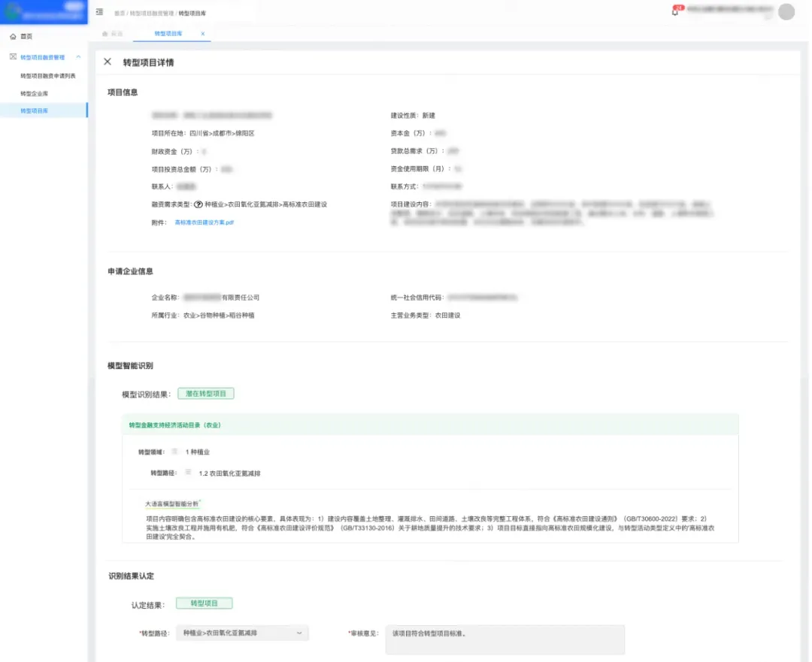Open the 高标准农田建设方案.pdf attachment
Screen dimensions: 812x662
coord(205,222)
